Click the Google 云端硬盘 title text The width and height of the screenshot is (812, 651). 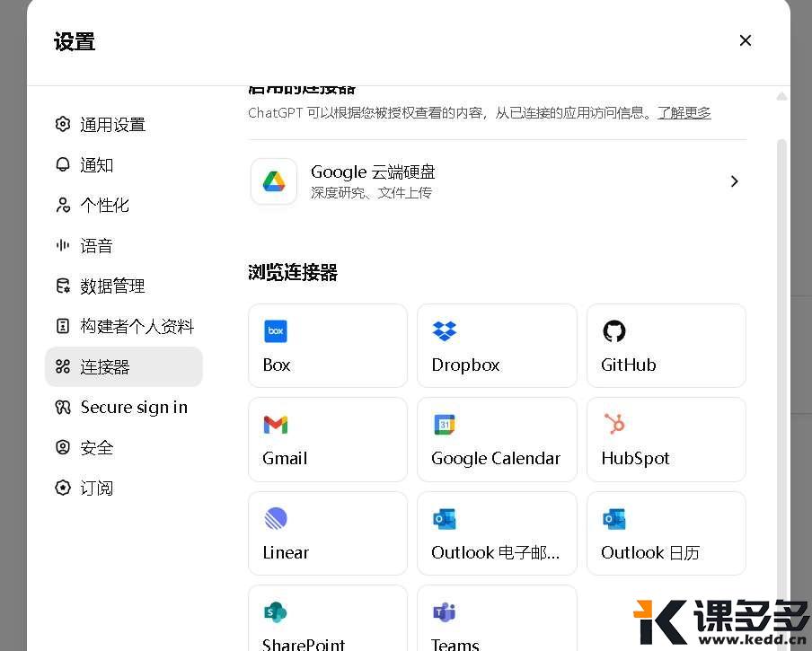(373, 172)
